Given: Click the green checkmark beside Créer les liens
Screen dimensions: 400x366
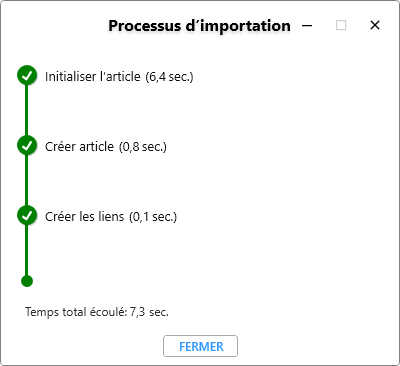Looking at the screenshot, I should coord(27,215).
